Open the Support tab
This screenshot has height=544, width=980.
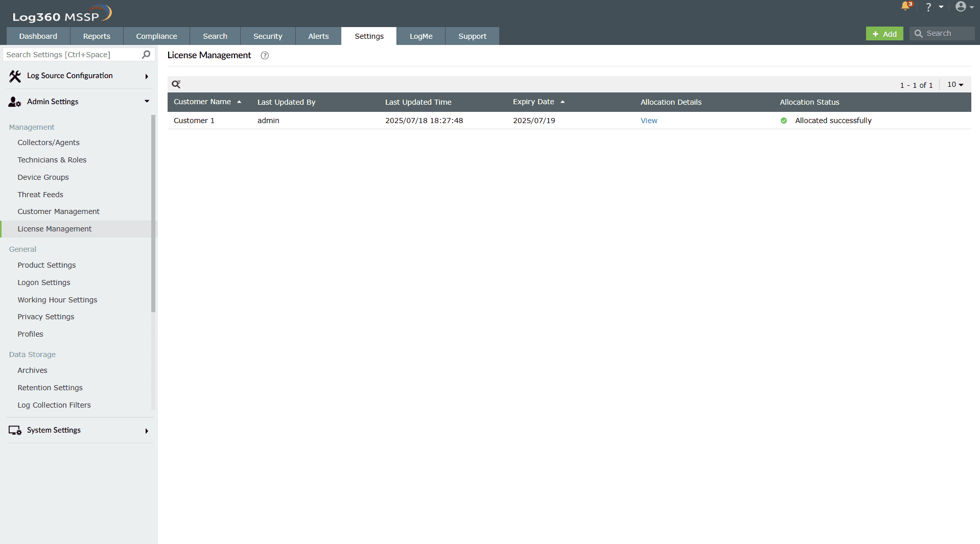472,36
